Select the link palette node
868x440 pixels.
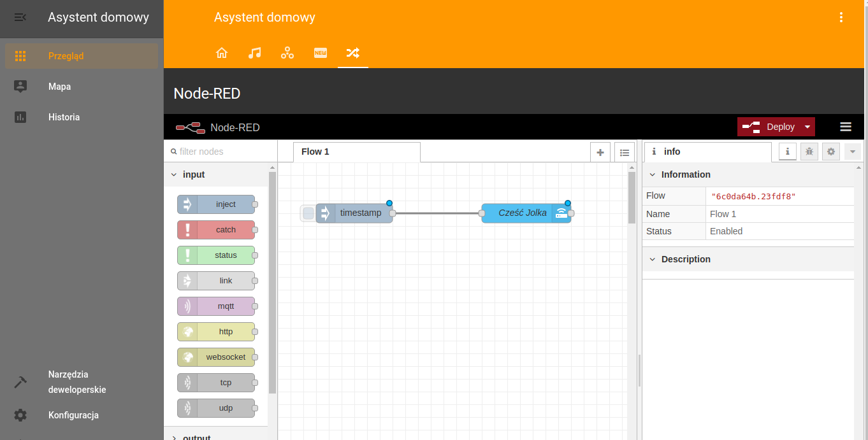click(216, 281)
